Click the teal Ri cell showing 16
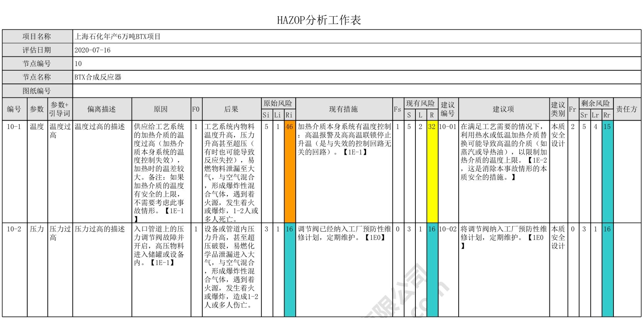Screen dimensions: 644x318 [290, 270]
